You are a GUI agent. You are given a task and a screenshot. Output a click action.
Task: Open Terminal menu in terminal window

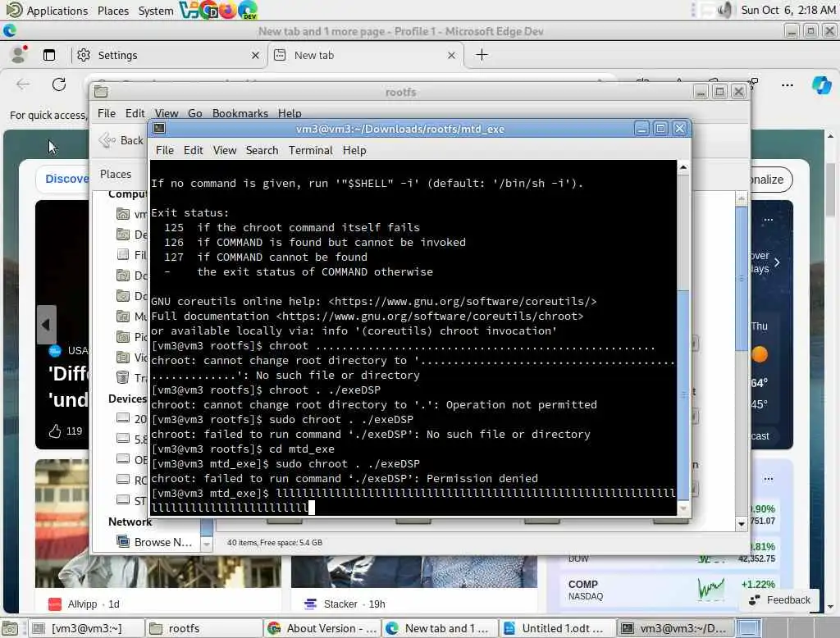click(311, 151)
